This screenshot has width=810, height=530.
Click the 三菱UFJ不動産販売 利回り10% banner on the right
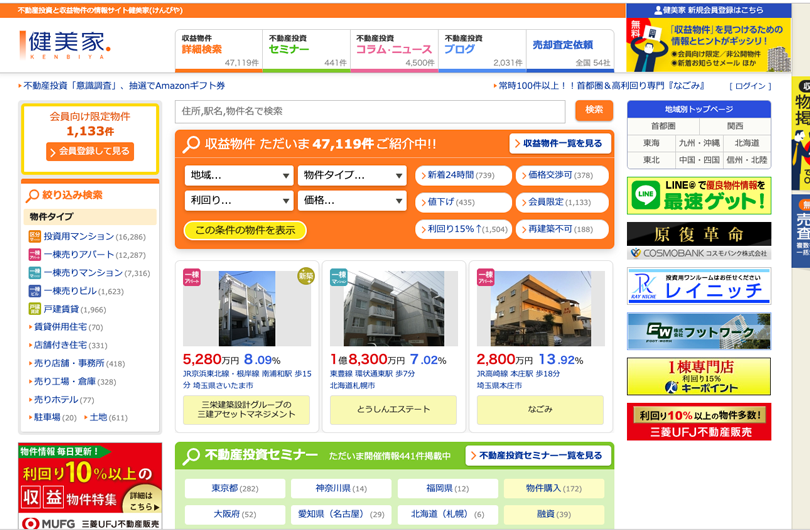[x=699, y=422]
